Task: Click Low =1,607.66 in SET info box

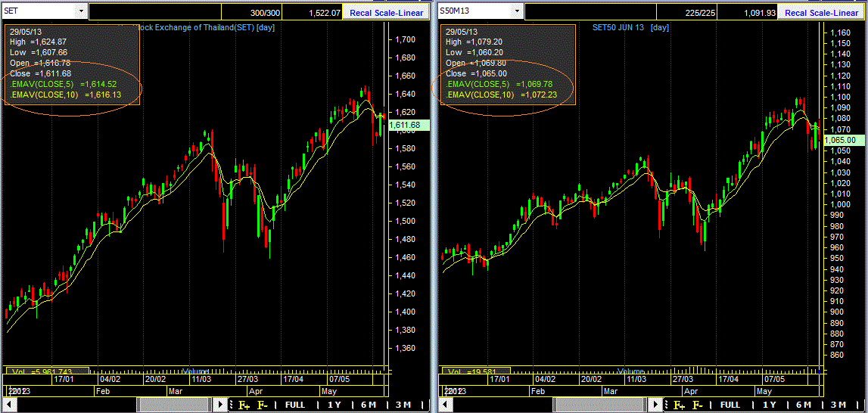Action: (39, 52)
